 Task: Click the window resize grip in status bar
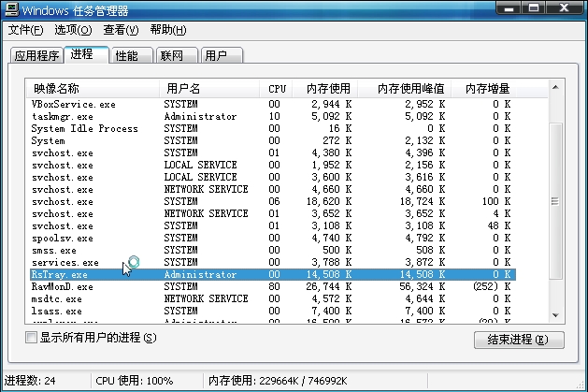pyautogui.click(x=582, y=385)
